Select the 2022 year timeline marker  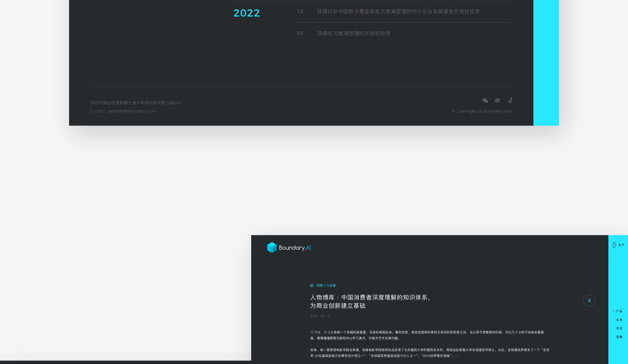click(x=246, y=13)
